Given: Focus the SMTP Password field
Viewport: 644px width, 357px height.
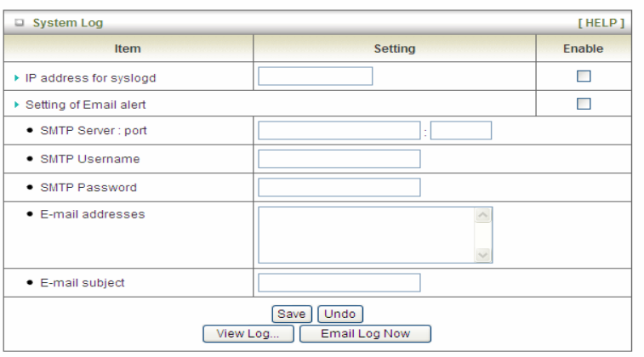Looking at the screenshot, I should [339, 187].
